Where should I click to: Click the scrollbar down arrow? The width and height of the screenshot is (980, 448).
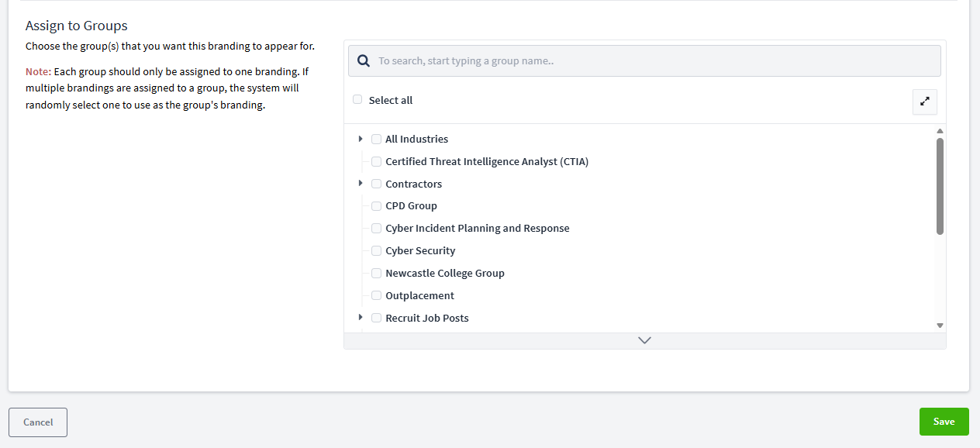[x=940, y=326]
